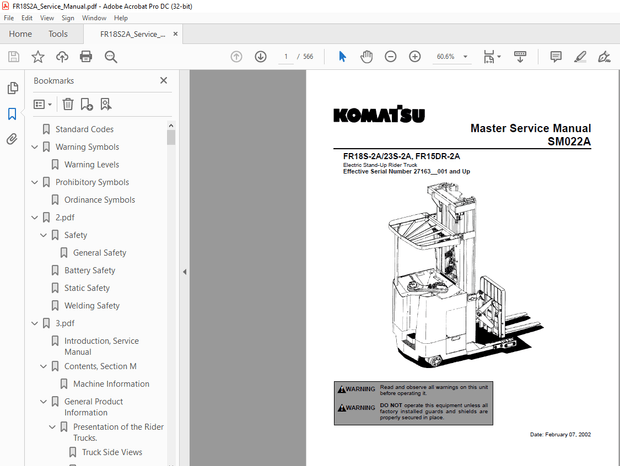This screenshot has width=620, height=466.
Task: Open the Standard Codes bookmark
Action: [84, 129]
